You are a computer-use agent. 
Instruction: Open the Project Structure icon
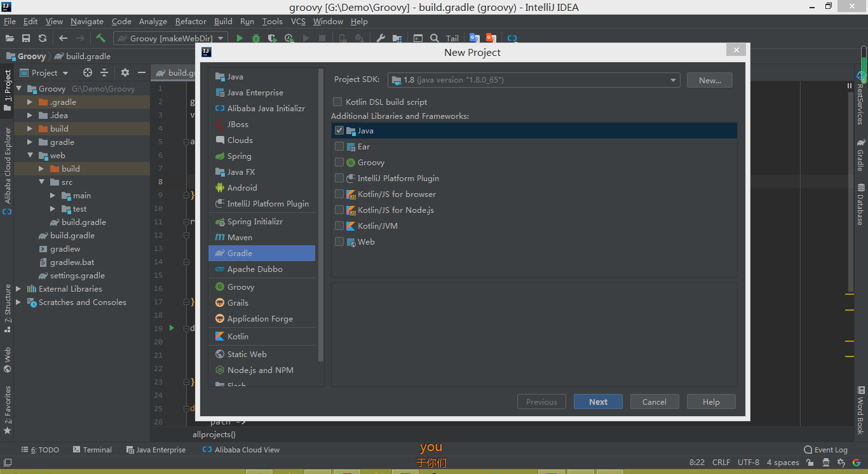397,38
